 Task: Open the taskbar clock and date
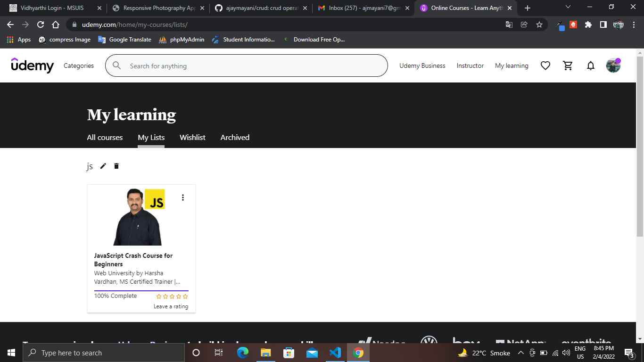tap(603, 353)
